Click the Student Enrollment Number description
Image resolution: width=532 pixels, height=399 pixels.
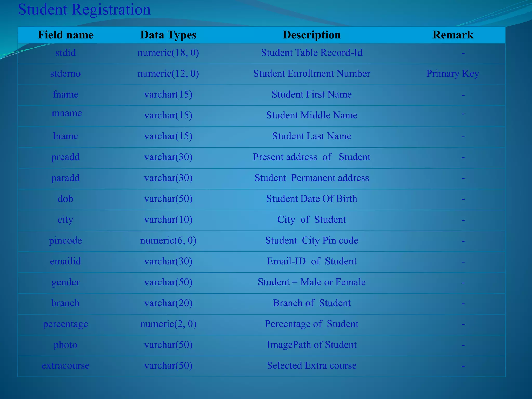[311, 74]
